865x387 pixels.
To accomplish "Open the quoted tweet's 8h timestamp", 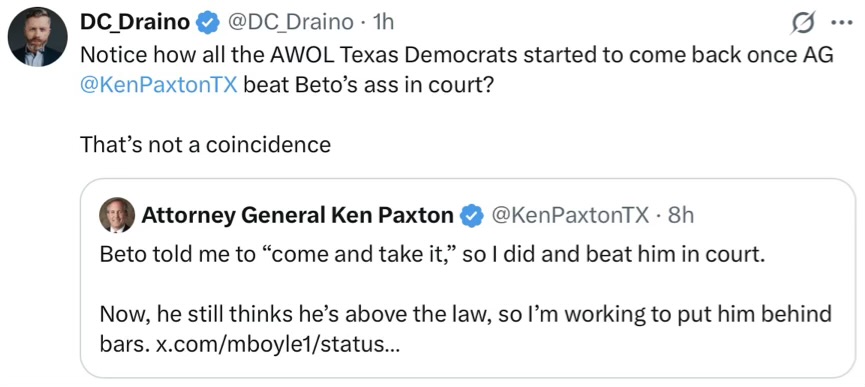I will click(680, 216).
